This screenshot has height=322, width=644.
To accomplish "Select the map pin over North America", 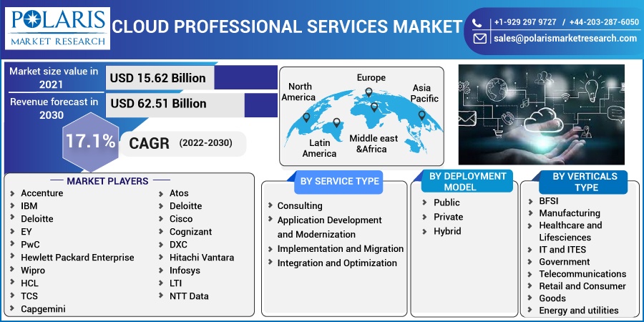I will click(306, 118).
